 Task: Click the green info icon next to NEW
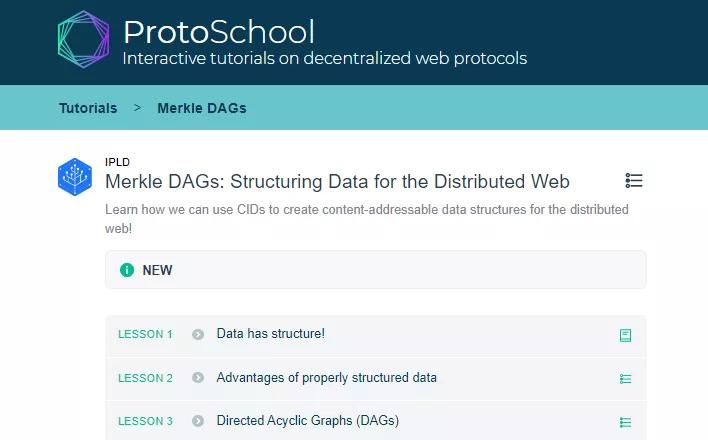click(x=127, y=270)
